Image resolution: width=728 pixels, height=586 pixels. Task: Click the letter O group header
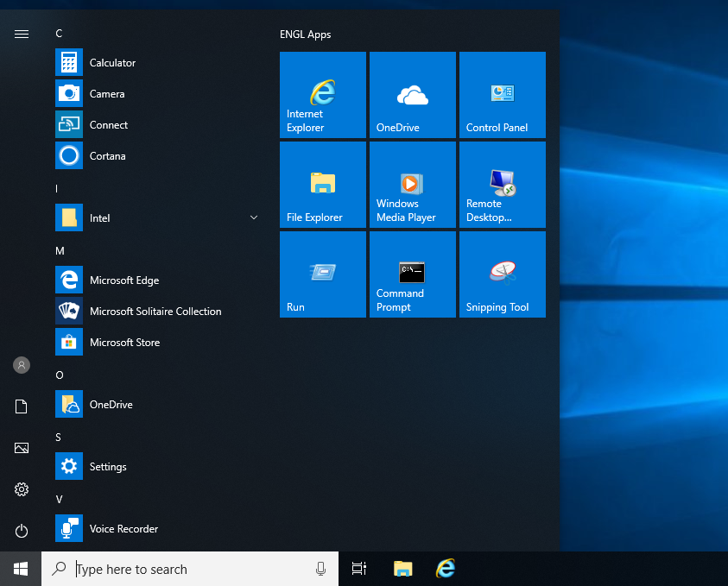(x=60, y=375)
